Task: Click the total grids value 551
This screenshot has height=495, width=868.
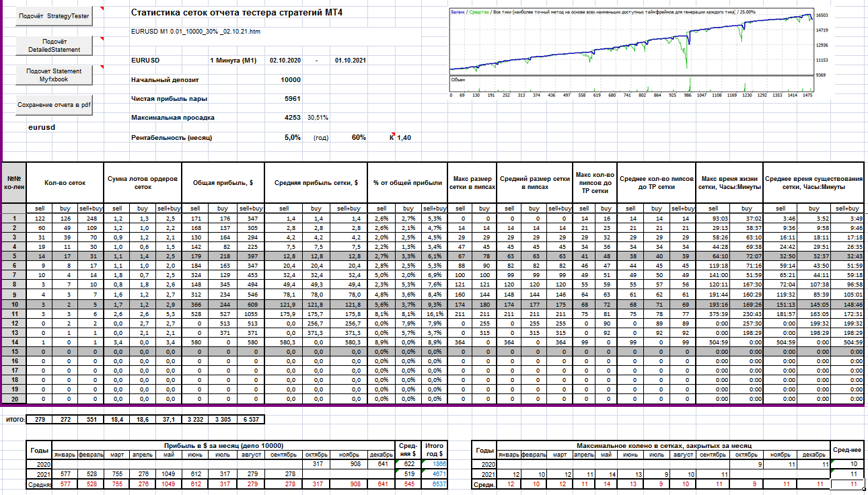Action: tap(91, 420)
